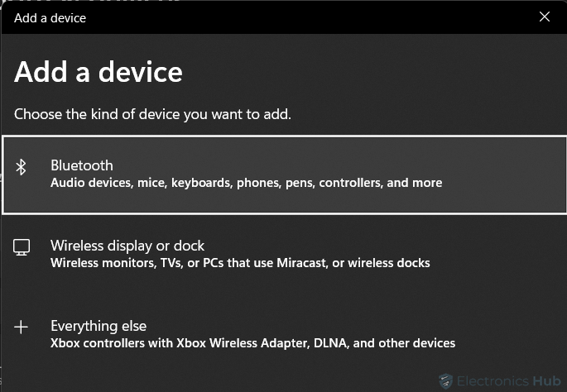Image resolution: width=567 pixels, height=392 pixels.
Task: Click 'controllers, and more' in the Bluetooth row
Action: pyautogui.click(x=381, y=183)
